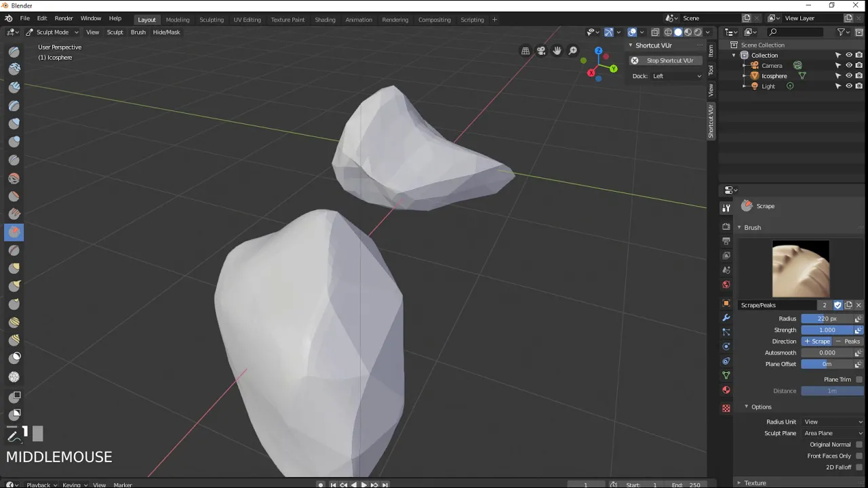Toggle Plane Trim checkbox
This screenshot has width=868, height=488.
click(859, 380)
